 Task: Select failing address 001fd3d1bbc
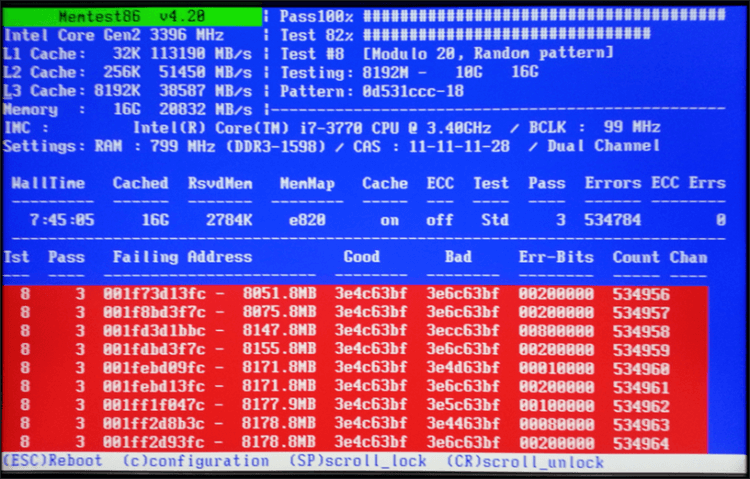(154, 331)
